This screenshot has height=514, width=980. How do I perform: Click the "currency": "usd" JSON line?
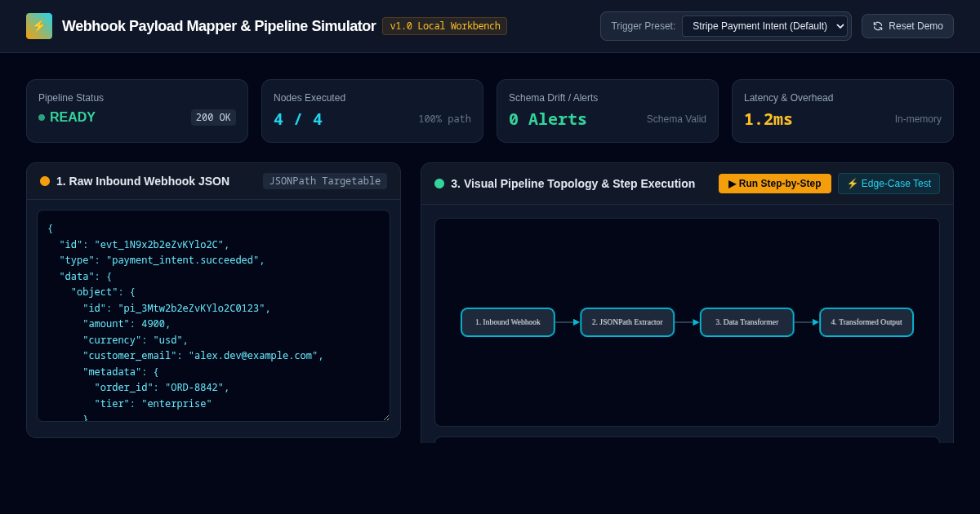click(136, 340)
